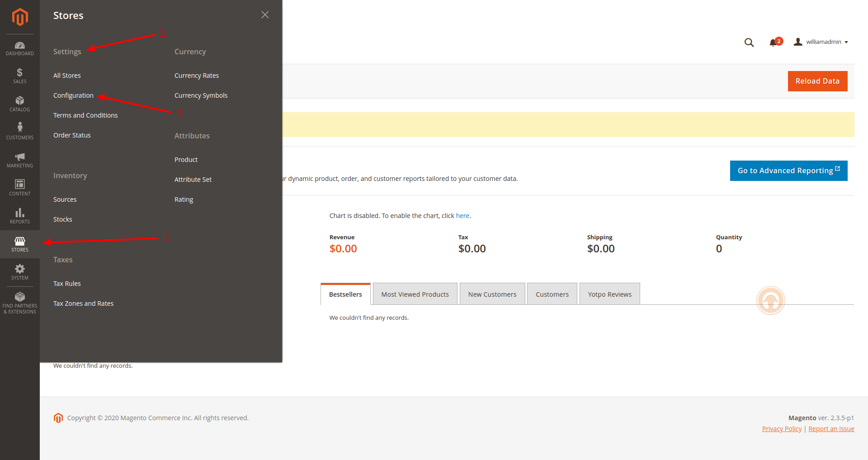Click the Magento logo at the top
Image resolution: width=868 pixels, height=460 pixels.
19,17
